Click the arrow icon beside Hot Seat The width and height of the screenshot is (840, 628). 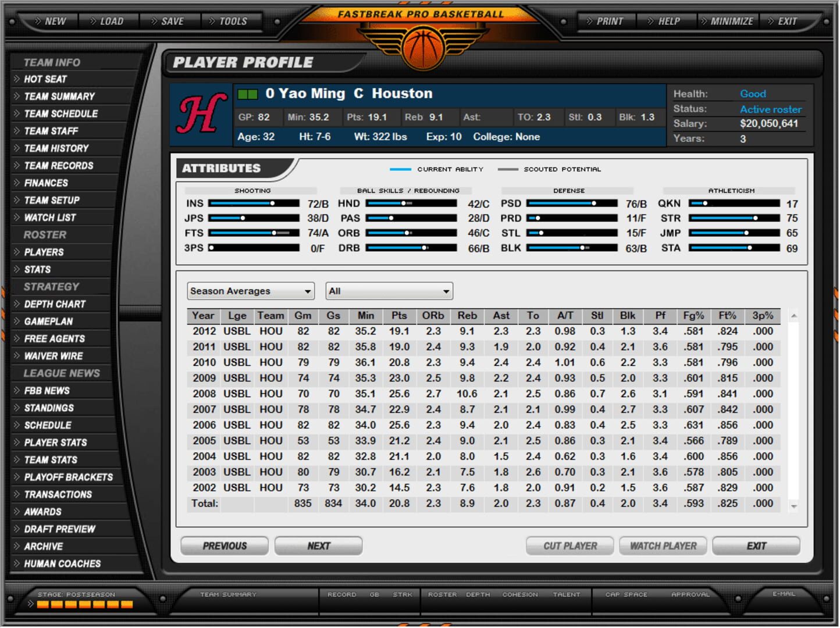tap(17, 79)
